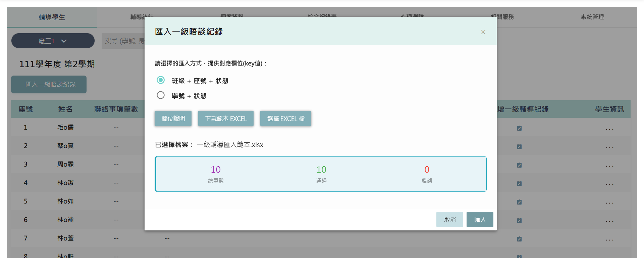
Task: Click edit icon for student 林o潔
Action: point(519,183)
